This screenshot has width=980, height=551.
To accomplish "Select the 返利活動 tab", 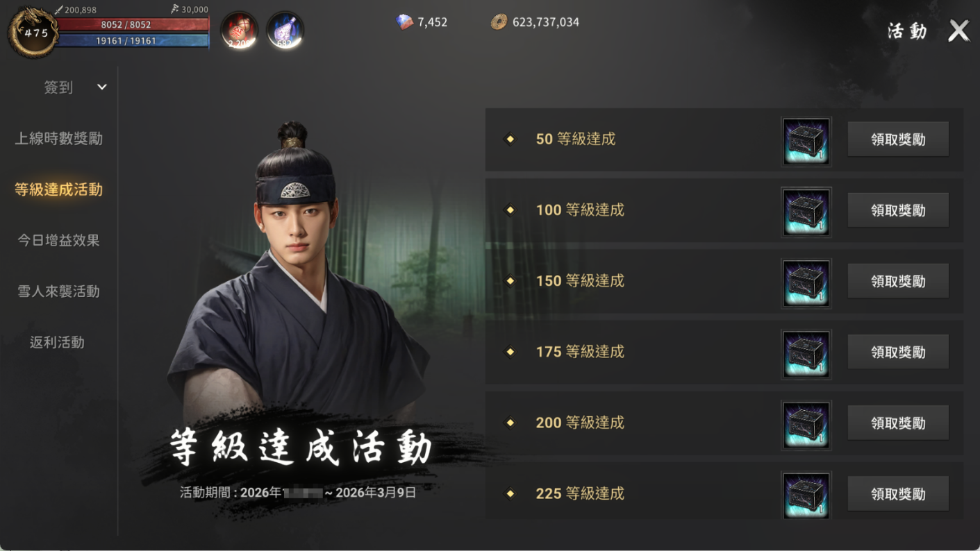I will 58,342.
